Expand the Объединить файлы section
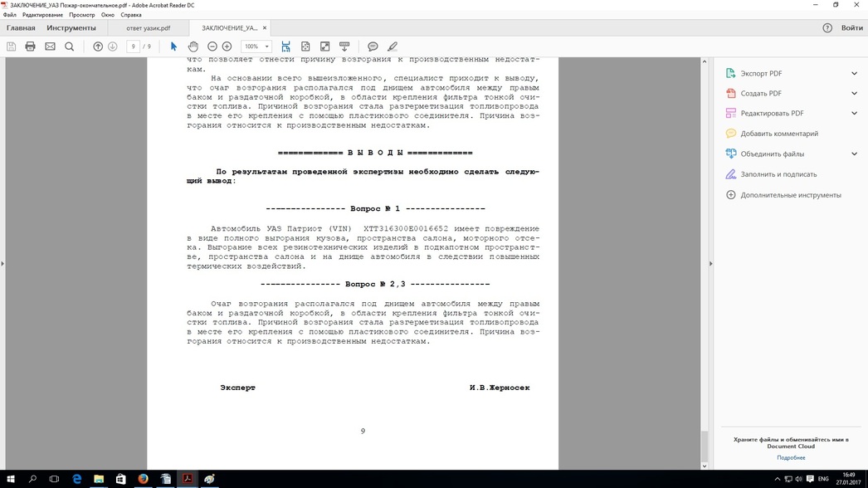This screenshot has height=488, width=868. [x=854, y=154]
